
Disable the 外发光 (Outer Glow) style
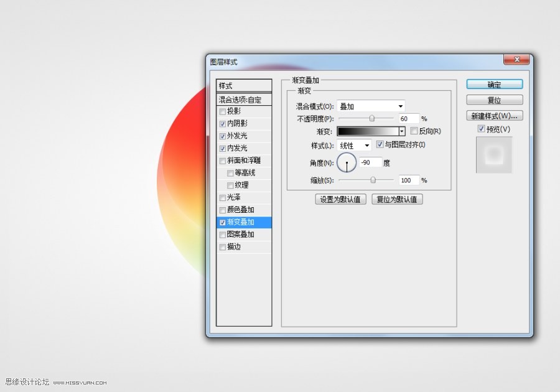[x=222, y=136]
